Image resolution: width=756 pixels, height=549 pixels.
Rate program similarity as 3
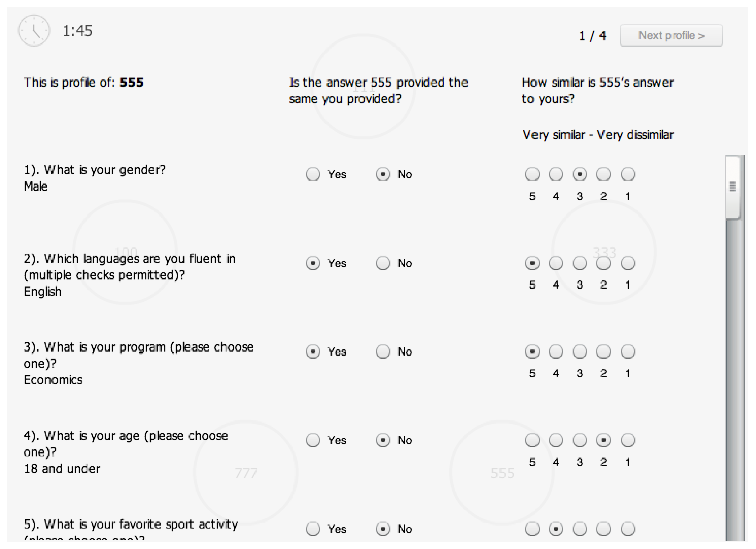(580, 352)
